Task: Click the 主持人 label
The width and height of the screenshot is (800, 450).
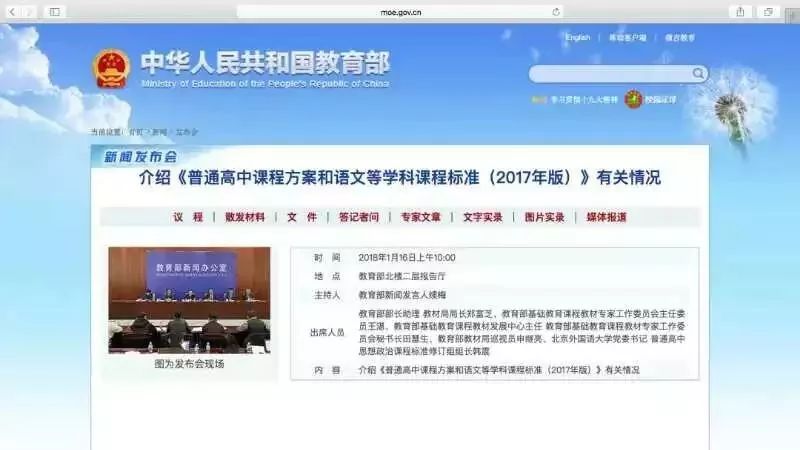Action: click(x=327, y=295)
